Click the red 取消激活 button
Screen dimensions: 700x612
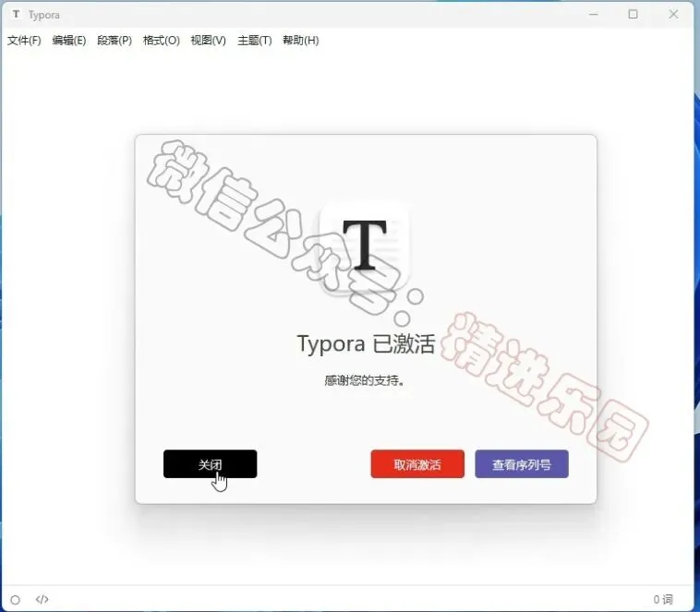point(417,463)
